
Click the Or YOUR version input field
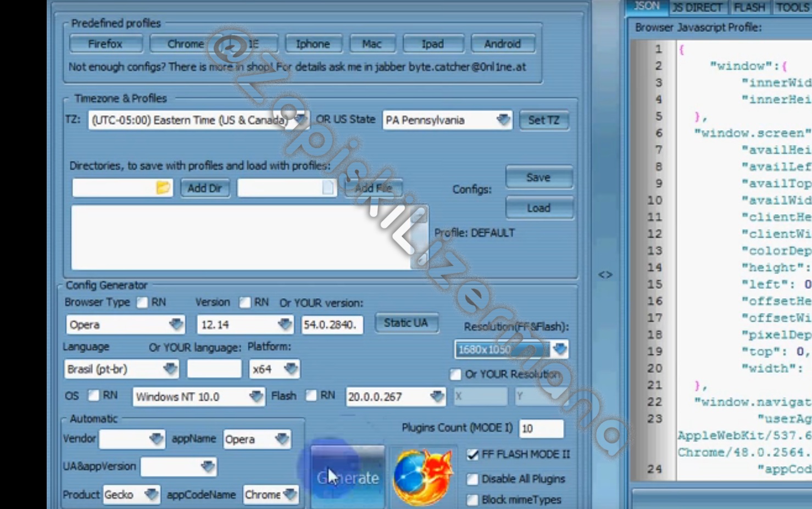click(332, 325)
